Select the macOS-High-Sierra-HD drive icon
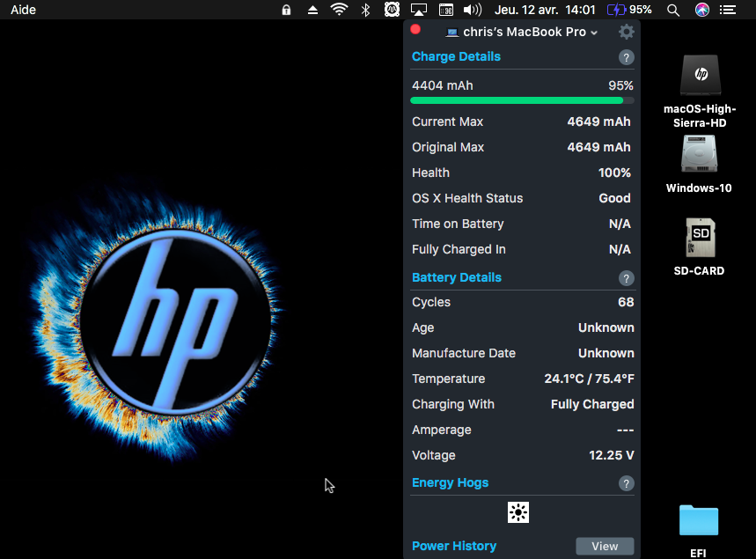This screenshot has height=559, width=756. [x=701, y=75]
